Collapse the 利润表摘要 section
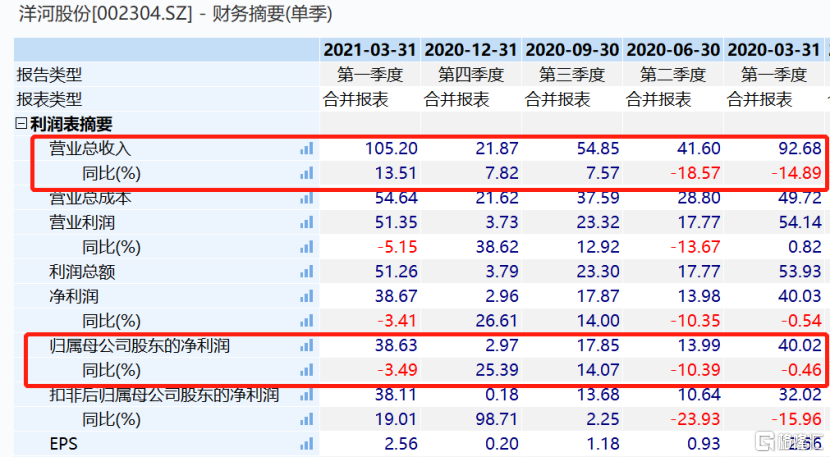830x458 pixels. coord(21,124)
